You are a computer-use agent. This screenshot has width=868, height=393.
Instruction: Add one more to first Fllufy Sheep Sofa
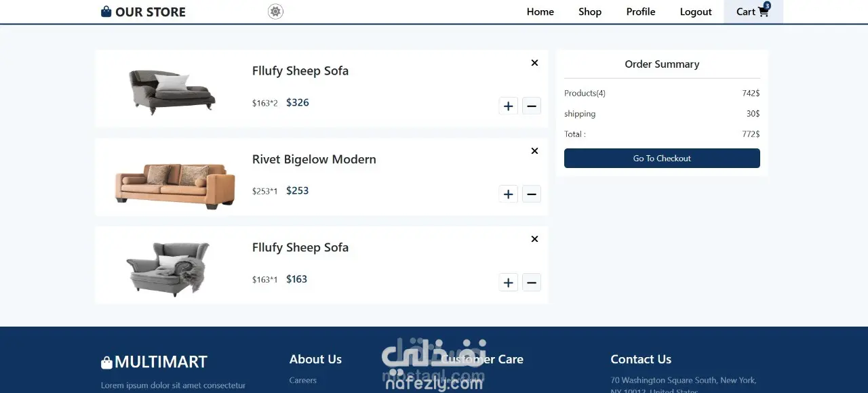pos(508,106)
